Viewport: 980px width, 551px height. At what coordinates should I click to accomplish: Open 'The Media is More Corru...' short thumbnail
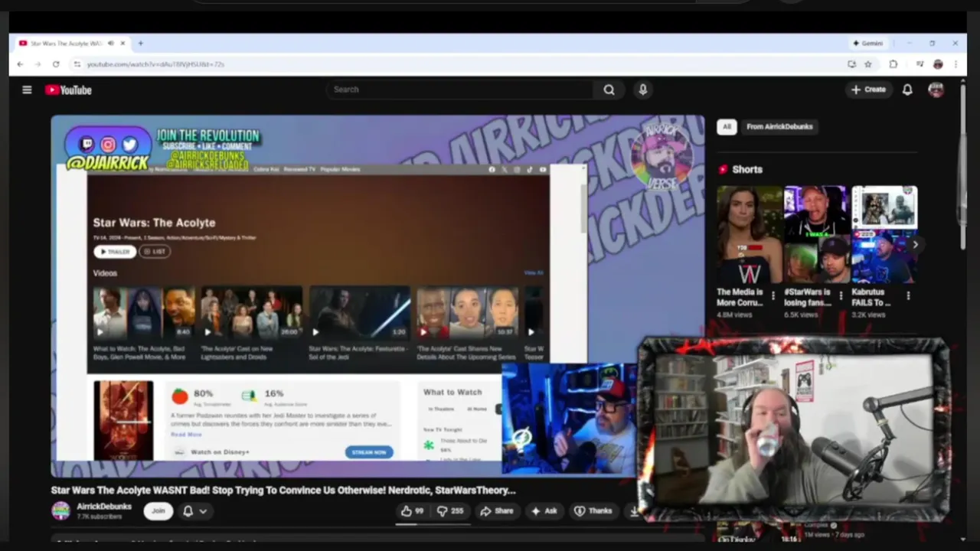(x=749, y=234)
